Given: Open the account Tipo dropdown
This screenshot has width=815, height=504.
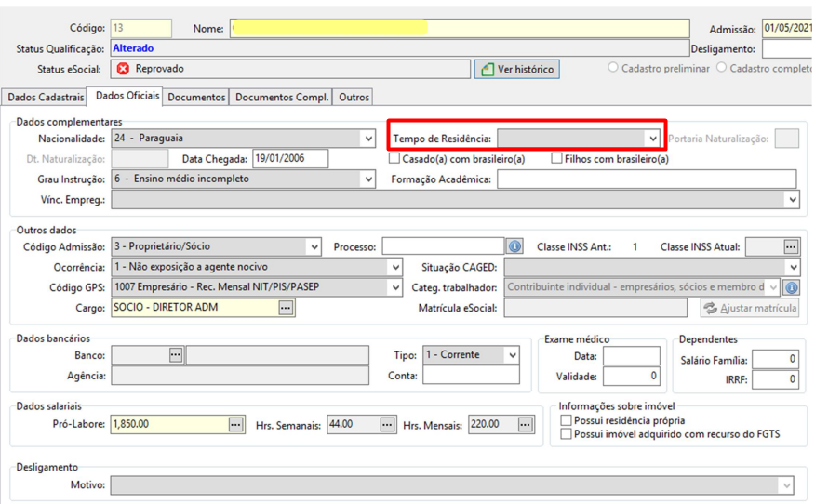Looking at the screenshot, I should (x=512, y=355).
